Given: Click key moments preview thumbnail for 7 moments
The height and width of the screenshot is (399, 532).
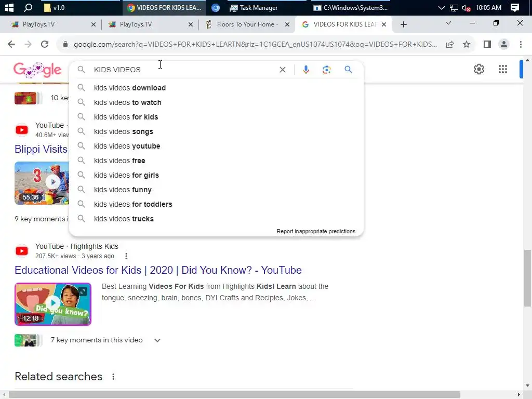Looking at the screenshot, I should (x=28, y=340).
